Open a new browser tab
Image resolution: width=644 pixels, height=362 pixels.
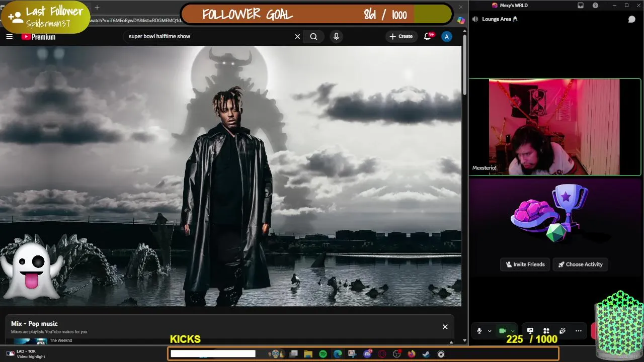[97, 8]
